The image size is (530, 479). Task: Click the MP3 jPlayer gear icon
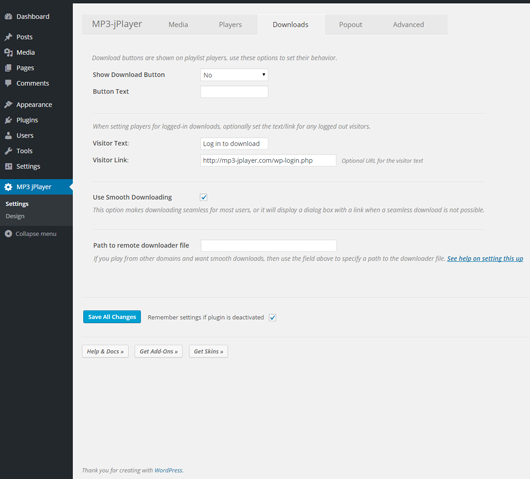point(8,187)
